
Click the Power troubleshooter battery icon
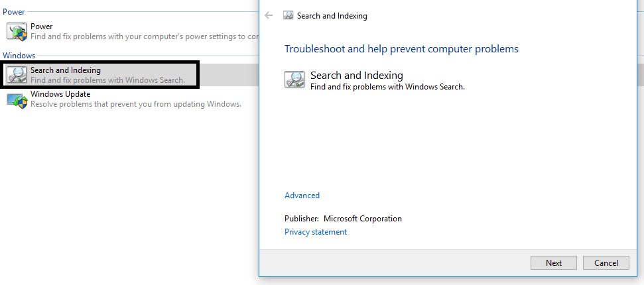16,31
